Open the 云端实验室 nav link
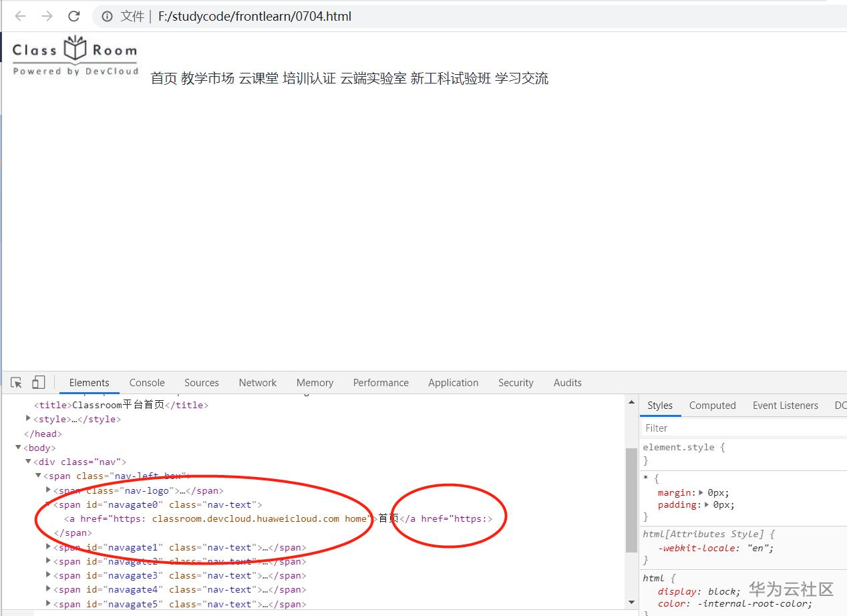847x616 pixels. (373, 78)
